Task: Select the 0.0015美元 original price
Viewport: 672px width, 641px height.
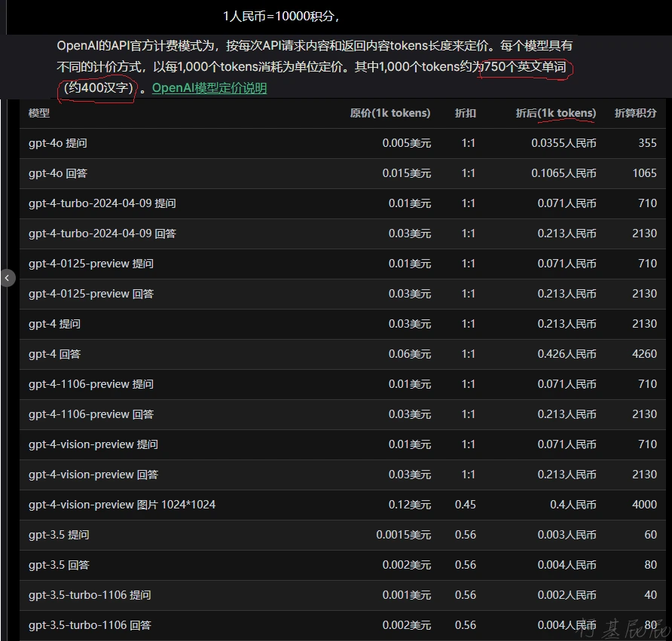Action: tap(404, 535)
